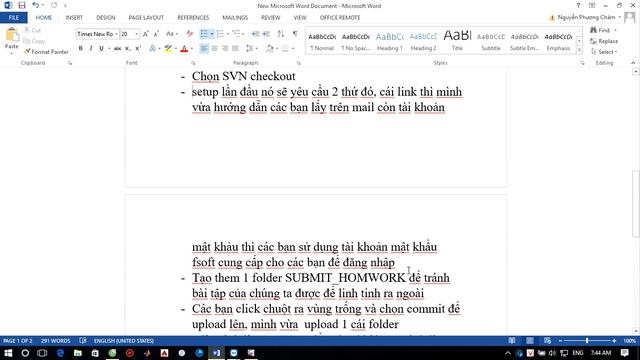The image size is (640, 360).
Task: Click the zoom out minus button
Action: [560, 340]
